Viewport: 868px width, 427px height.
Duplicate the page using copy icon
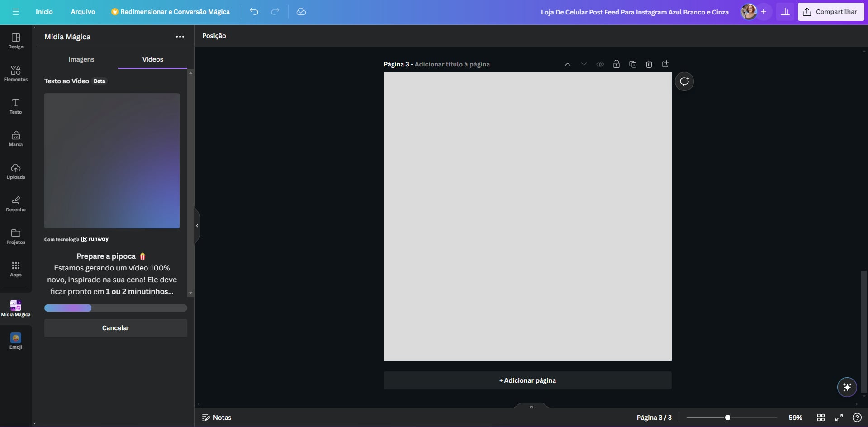click(633, 64)
